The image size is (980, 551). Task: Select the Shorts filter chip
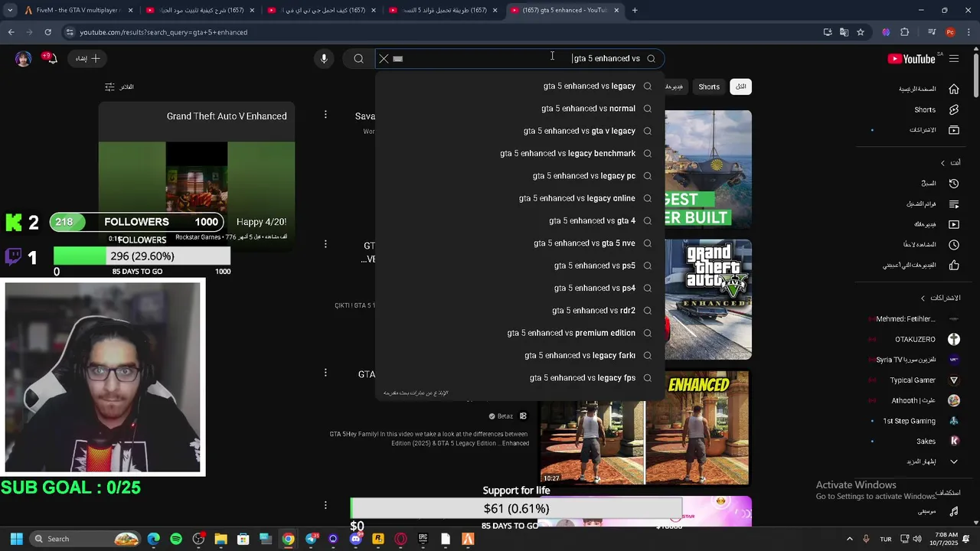pyautogui.click(x=709, y=86)
